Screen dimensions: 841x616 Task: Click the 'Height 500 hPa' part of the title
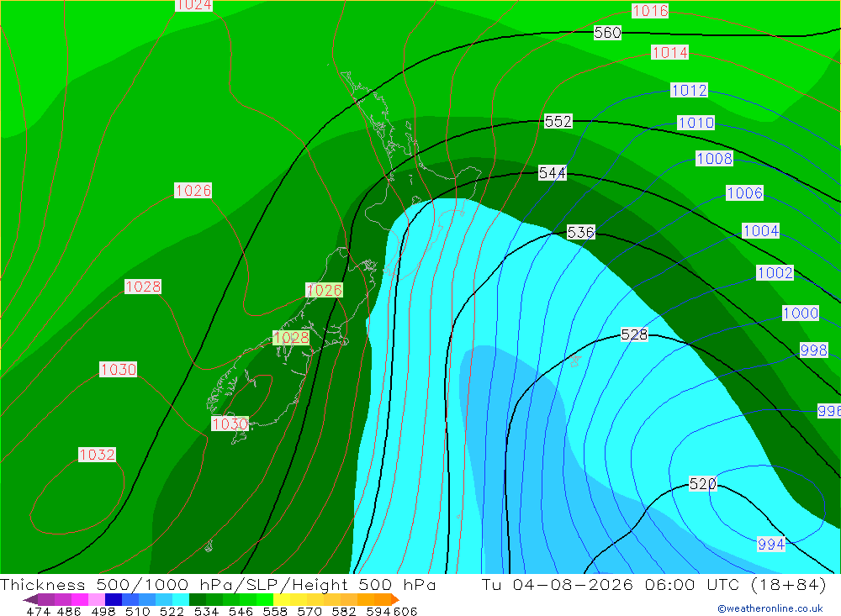click(363, 584)
